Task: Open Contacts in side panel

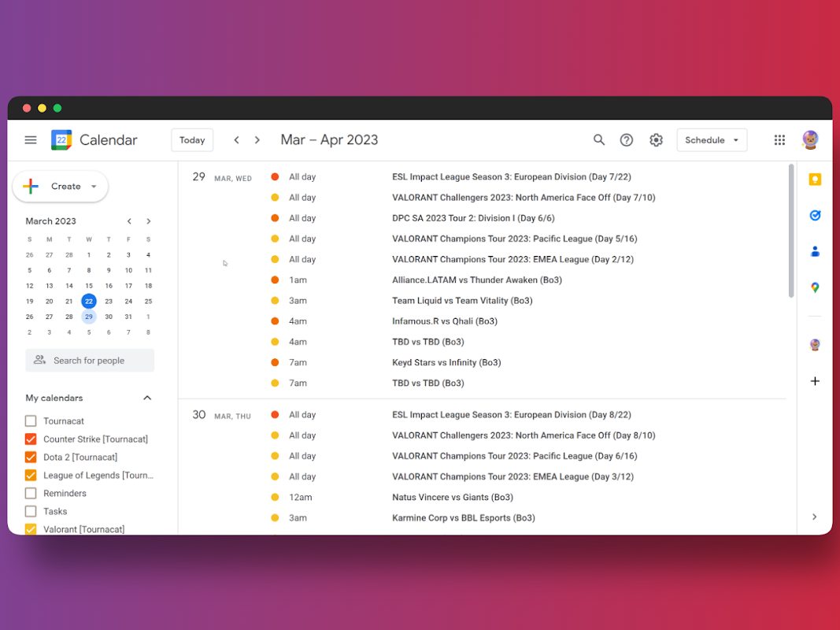Action: (815, 251)
